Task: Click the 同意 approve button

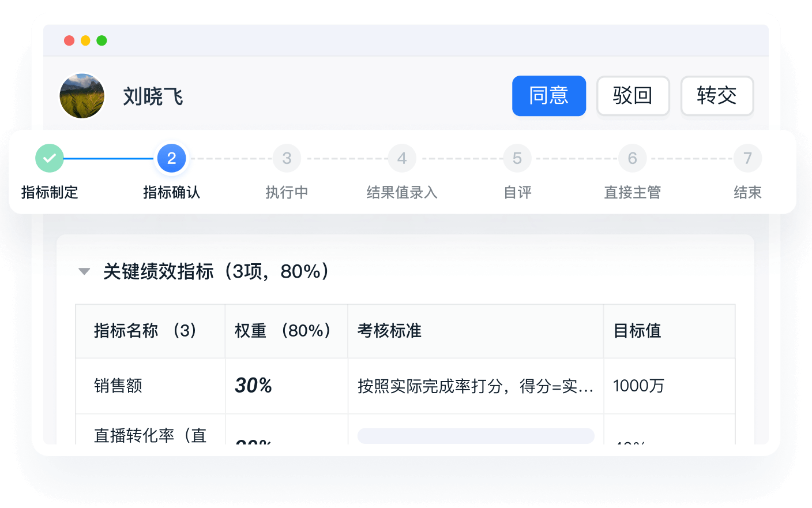Action: (x=548, y=96)
